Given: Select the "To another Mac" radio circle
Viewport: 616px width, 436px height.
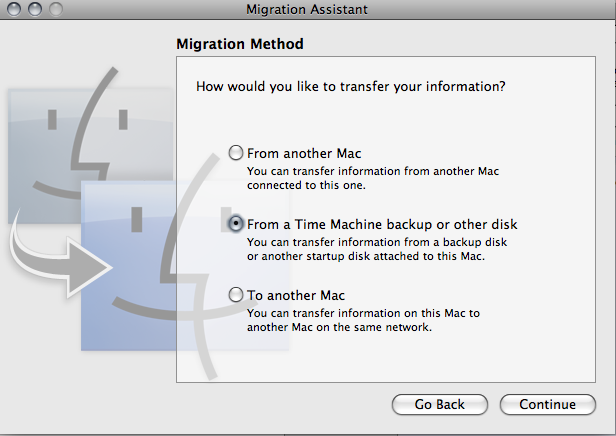Looking at the screenshot, I should [236, 295].
